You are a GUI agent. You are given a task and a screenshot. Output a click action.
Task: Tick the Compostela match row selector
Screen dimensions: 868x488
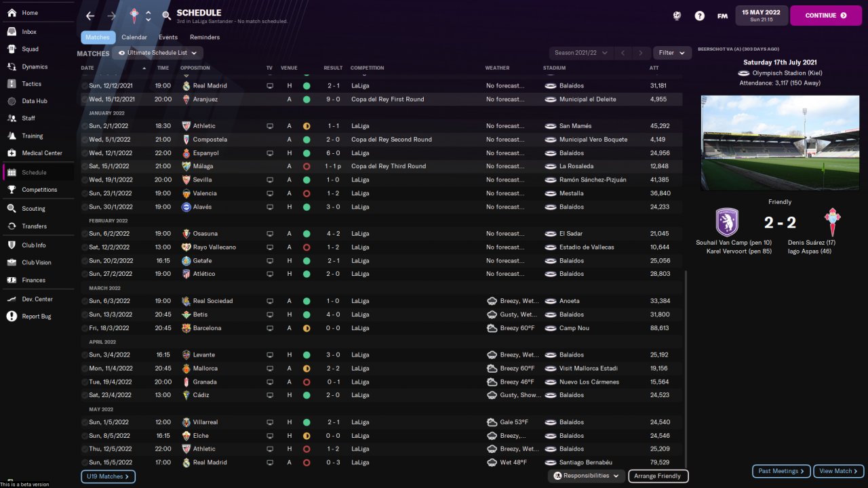[85, 140]
